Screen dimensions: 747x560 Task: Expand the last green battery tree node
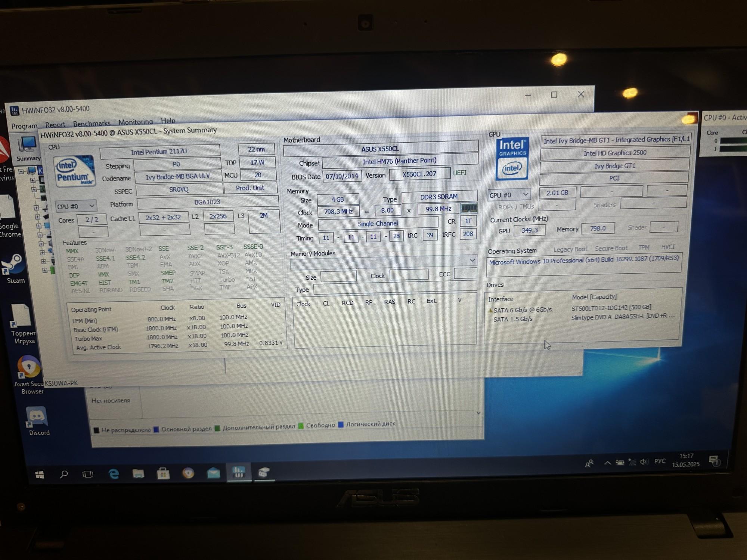coord(44,270)
